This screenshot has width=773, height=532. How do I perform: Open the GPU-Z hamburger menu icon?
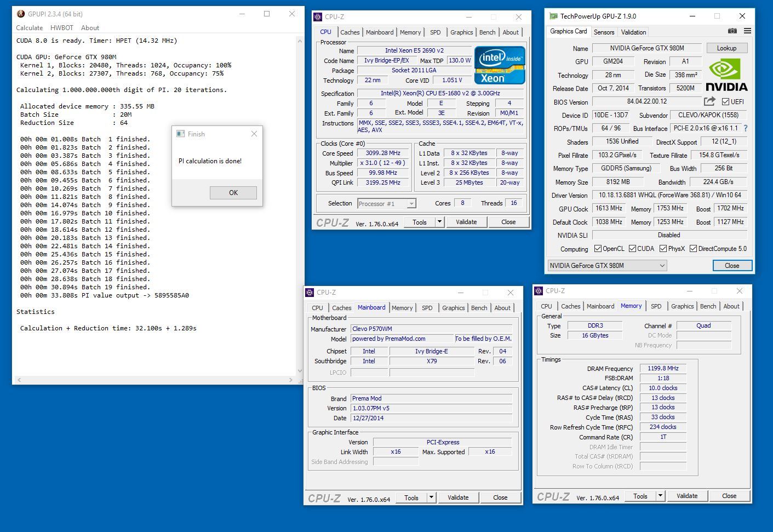[x=747, y=31]
